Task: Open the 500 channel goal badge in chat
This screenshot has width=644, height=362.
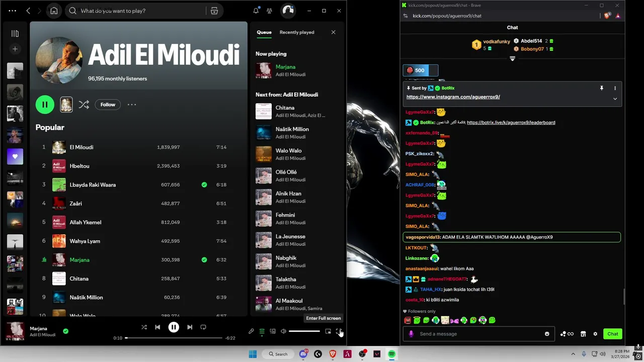Action: 420,70
